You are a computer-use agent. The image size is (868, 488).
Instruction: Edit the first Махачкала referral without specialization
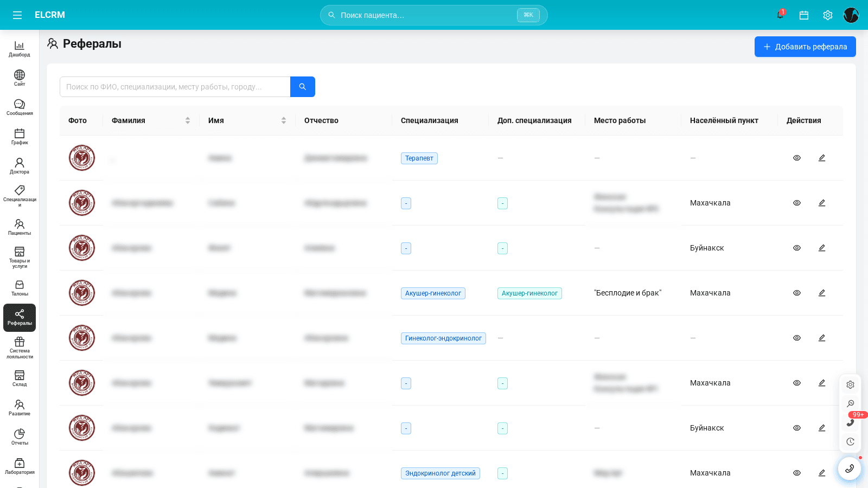pos(822,203)
